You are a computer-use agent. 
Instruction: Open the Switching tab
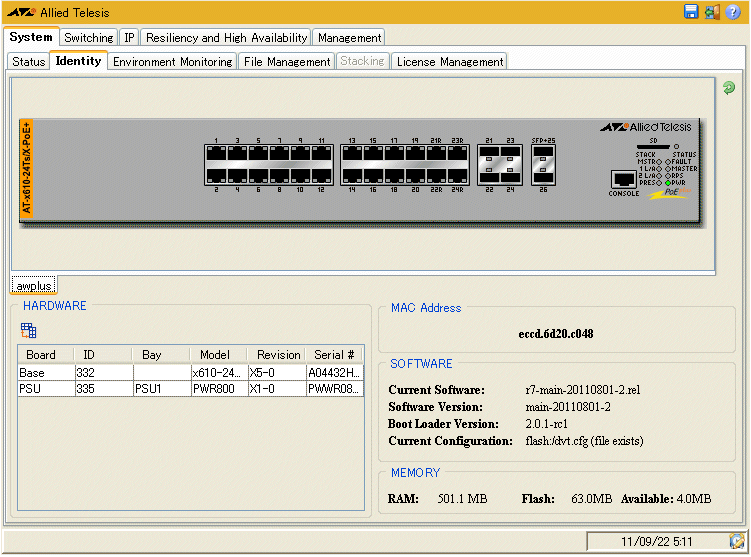pyautogui.click(x=89, y=37)
